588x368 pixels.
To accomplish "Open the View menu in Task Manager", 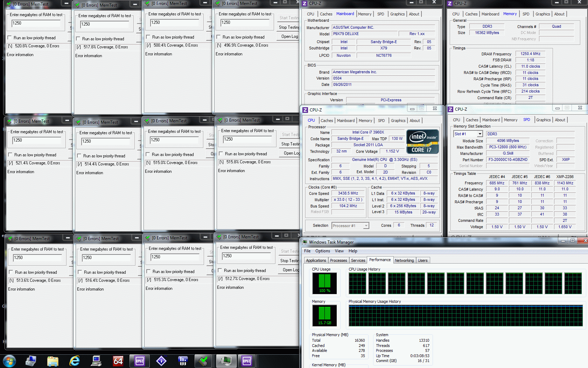I will point(339,251).
